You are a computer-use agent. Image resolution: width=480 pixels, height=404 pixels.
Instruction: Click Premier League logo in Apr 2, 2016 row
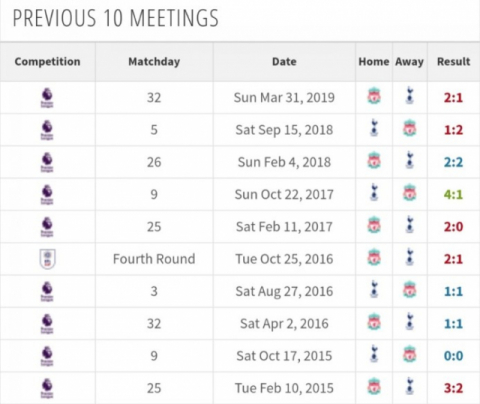tap(47, 324)
